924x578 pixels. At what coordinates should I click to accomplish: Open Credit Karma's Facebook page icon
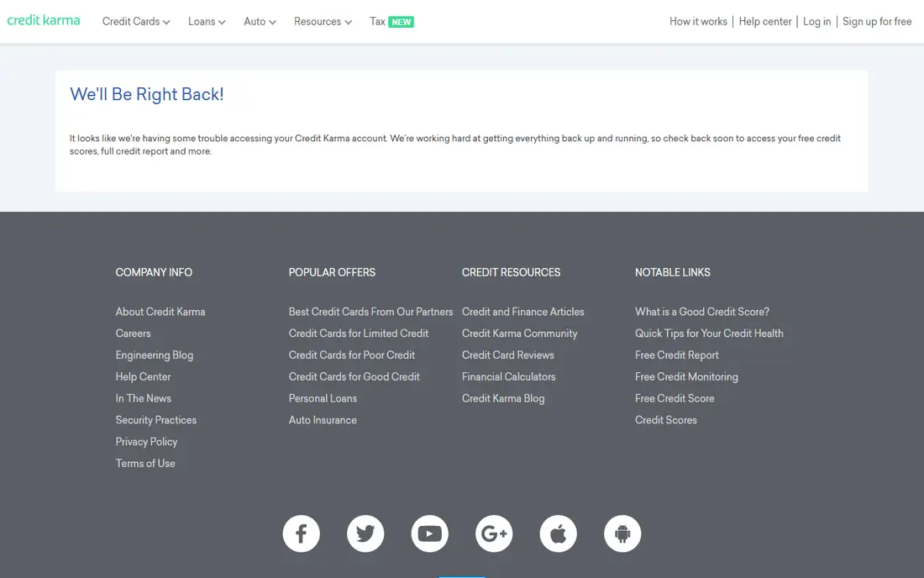tap(301, 533)
